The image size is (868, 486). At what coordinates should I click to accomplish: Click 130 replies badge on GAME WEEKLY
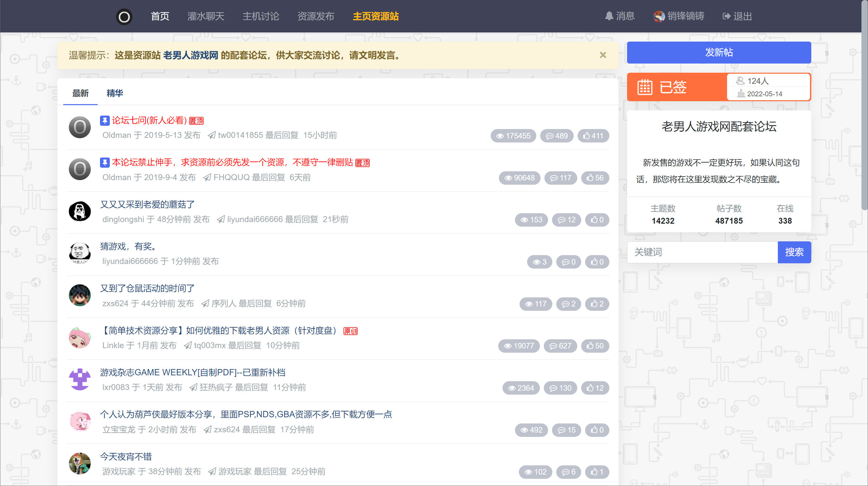pos(560,388)
